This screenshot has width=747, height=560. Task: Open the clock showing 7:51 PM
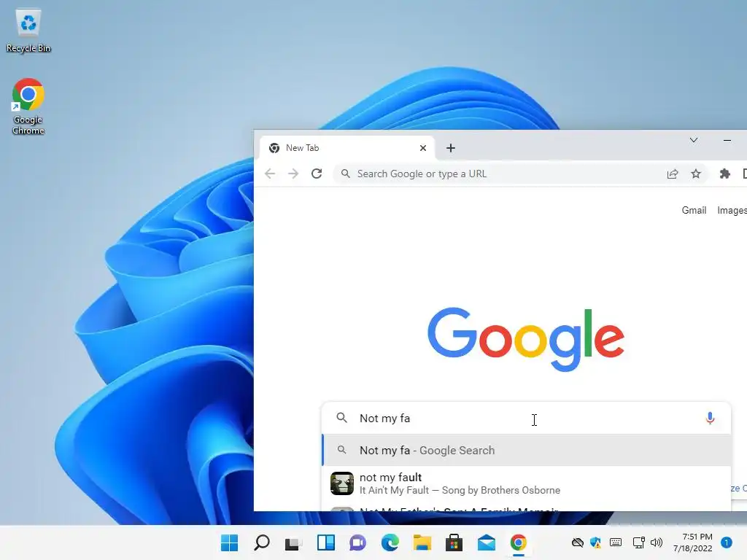pyautogui.click(x=693, y=542)
